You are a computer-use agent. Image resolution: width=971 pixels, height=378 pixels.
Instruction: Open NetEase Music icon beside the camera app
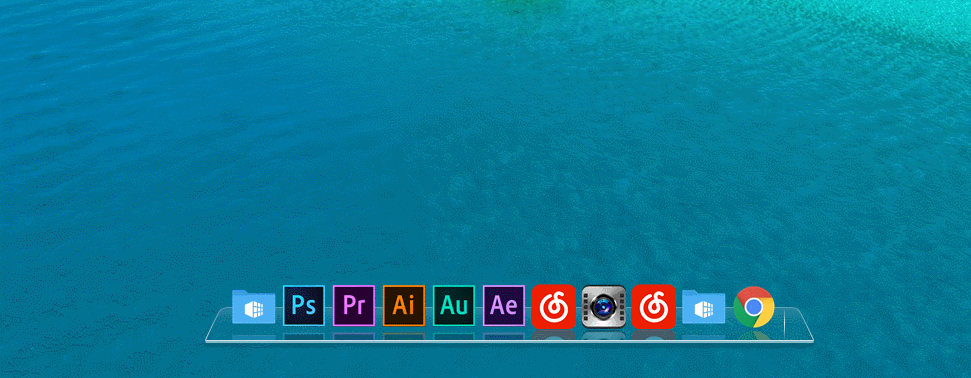click(x=654, y=306)
